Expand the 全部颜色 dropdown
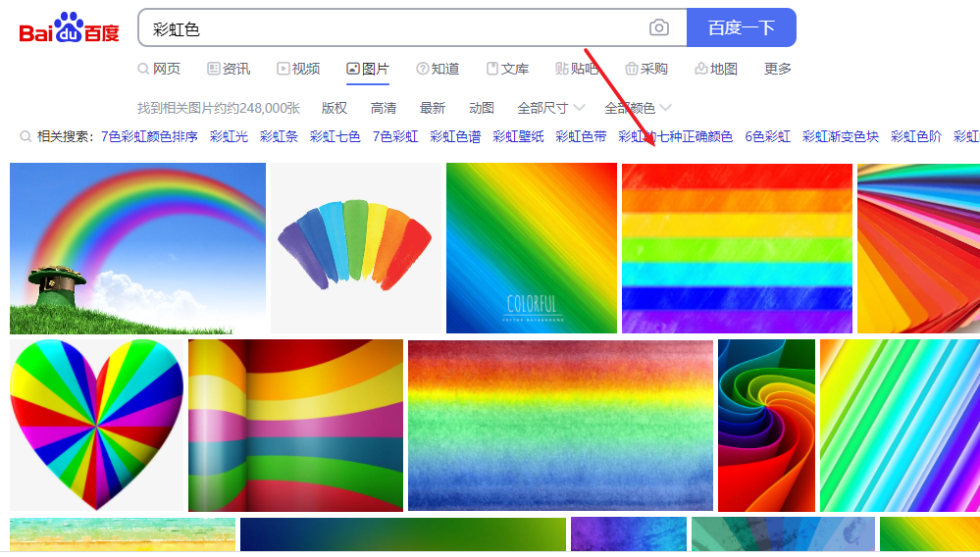Screen dimensions: 980x557 pos(638,108)
